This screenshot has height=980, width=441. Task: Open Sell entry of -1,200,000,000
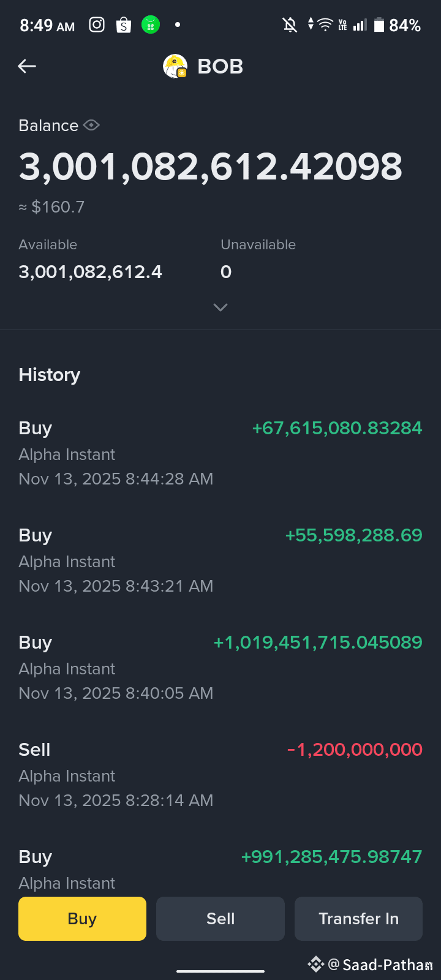tap(221, 775)
